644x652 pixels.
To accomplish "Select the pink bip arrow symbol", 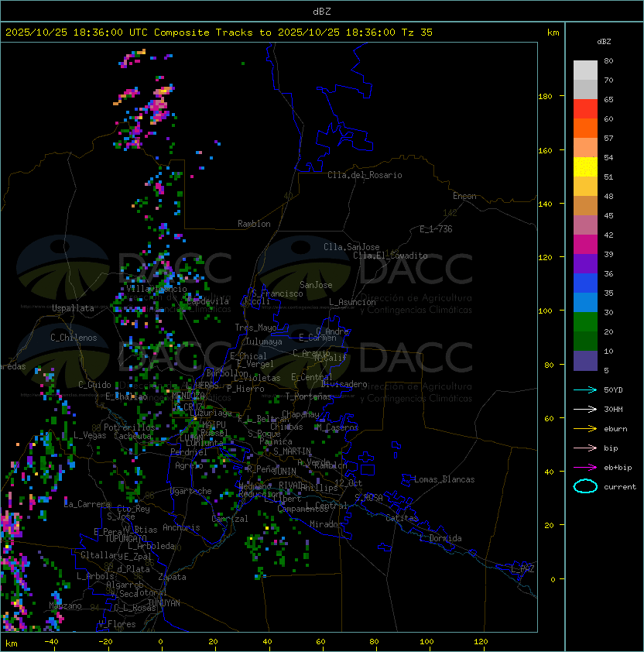I will tap(585, 448).
